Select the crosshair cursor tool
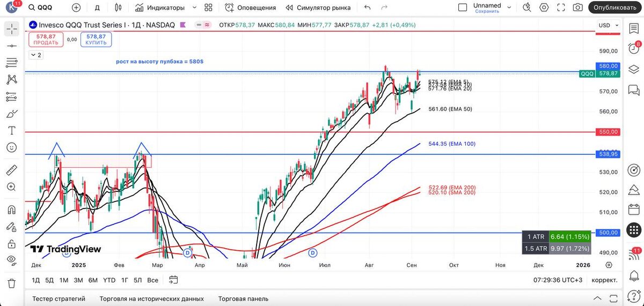The image size is (644, 306). (11, 29)
